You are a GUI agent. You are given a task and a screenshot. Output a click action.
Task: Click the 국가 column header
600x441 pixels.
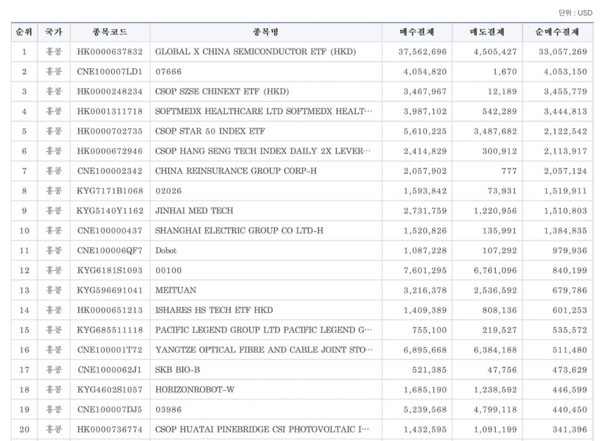(x=54, y=32)
